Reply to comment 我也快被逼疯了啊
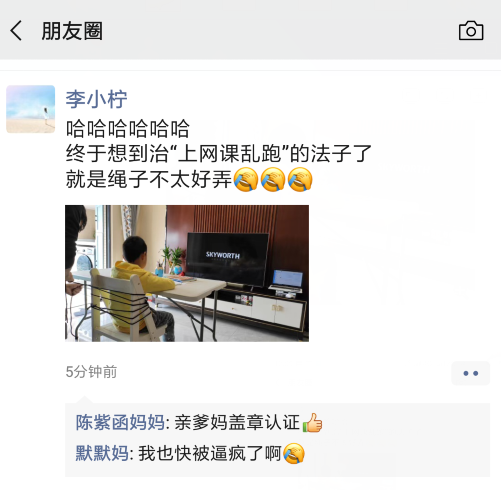501x490 pixels. pyautogui.click(x=210, y=453)
